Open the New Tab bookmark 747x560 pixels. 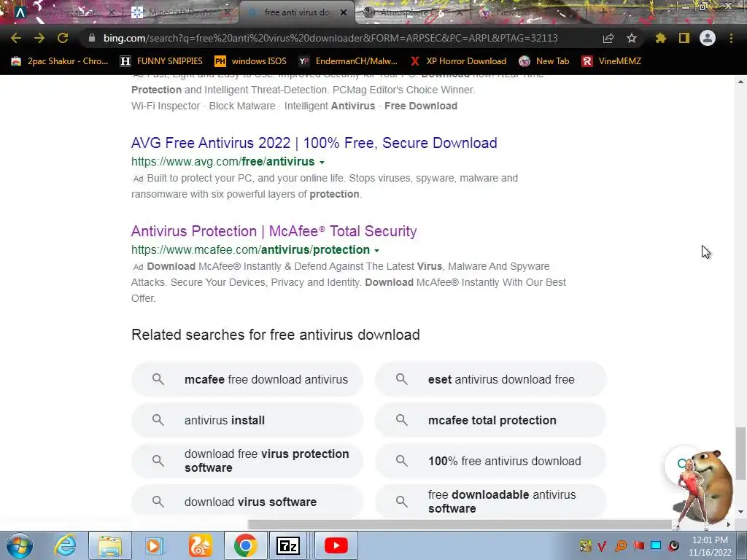coord(544,61)
